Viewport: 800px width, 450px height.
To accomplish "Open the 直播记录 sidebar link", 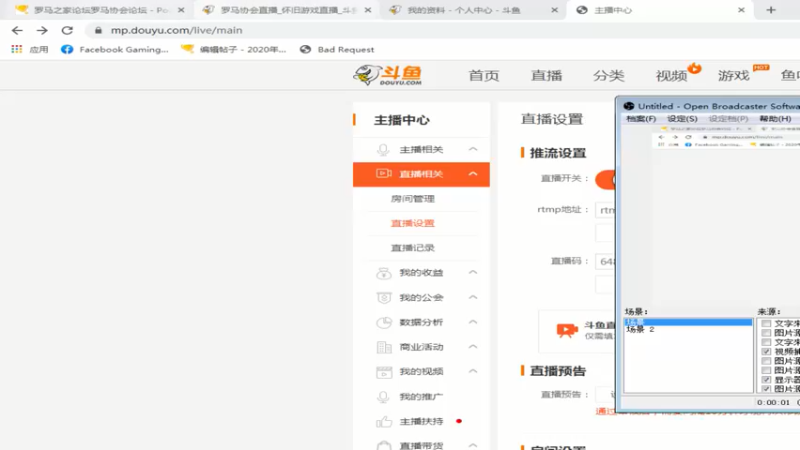I will point(413,248).
